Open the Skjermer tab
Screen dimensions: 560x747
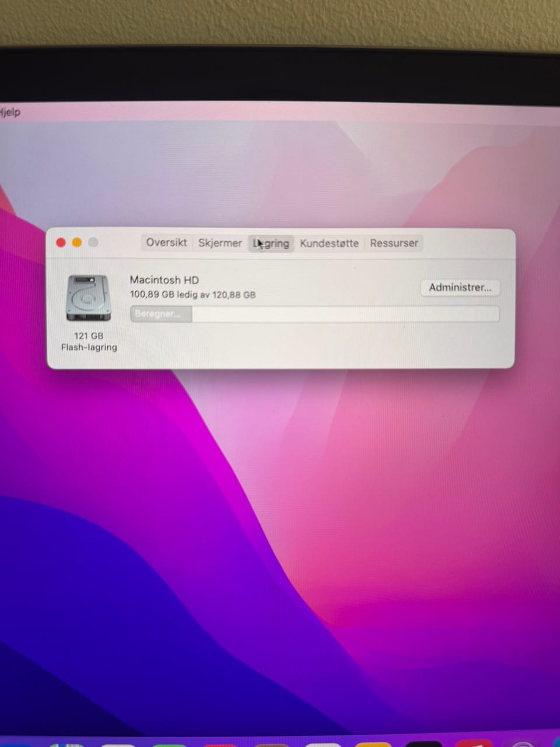[x=220, y=243]
